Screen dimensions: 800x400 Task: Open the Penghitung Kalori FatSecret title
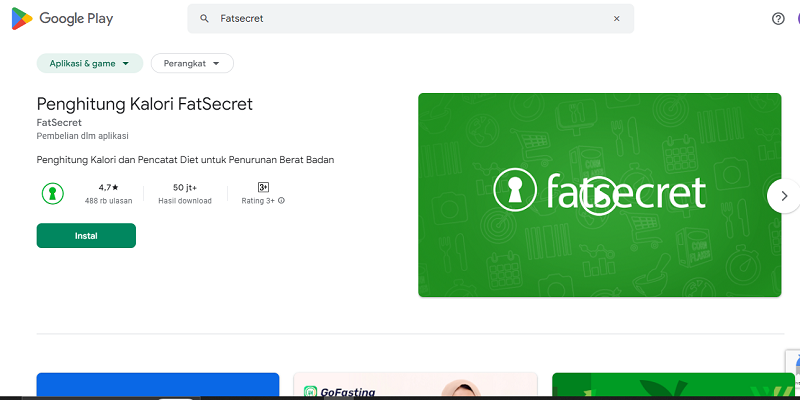[x=144, y=104]
